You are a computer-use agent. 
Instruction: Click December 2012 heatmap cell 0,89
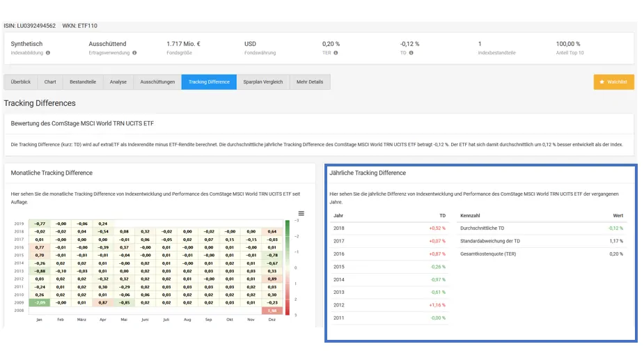click(272, 279)
